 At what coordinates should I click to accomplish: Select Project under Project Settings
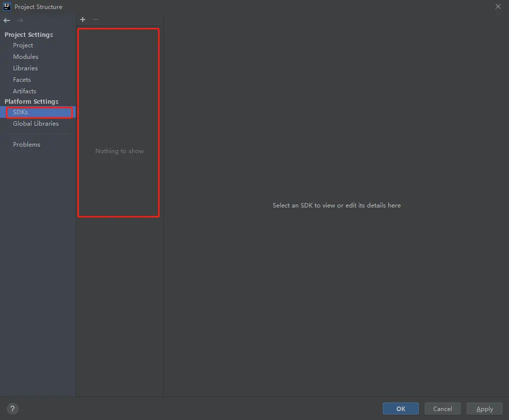click(23, 45)
